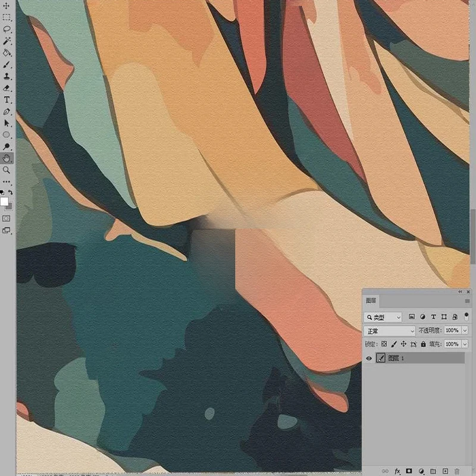Image resolution: width=476 pixels, height=476 pixels.
Task: Add a layer mask
Action: tap(409, 471)
